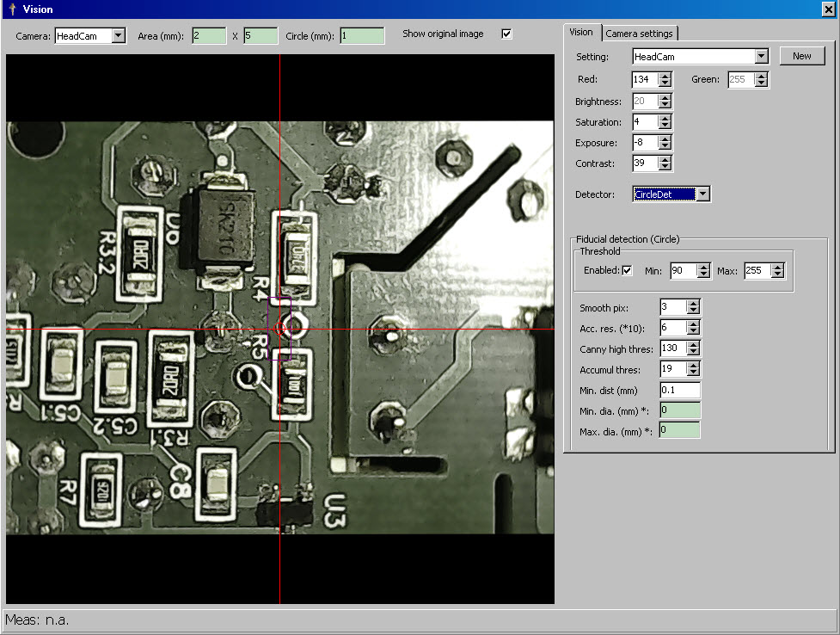This screenshot has width=840, height=635.
Task: Decrease the Acc. res. value
Action: (x=693, y=331)
